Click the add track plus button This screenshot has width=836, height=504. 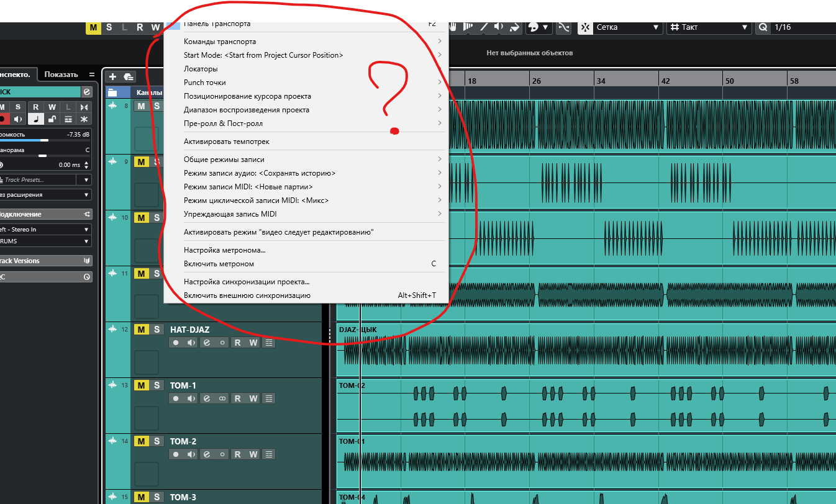coord(112,76)
